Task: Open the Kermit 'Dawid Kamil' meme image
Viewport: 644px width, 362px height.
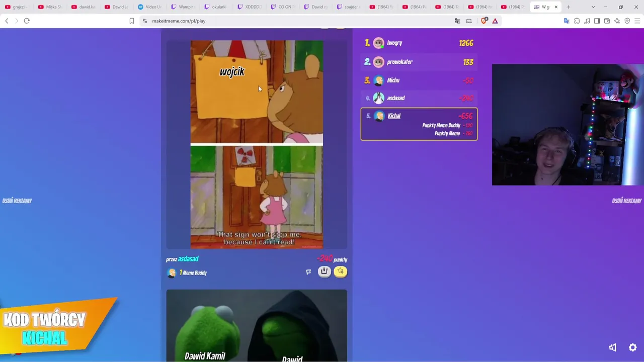Action: (x=257, y=325)
